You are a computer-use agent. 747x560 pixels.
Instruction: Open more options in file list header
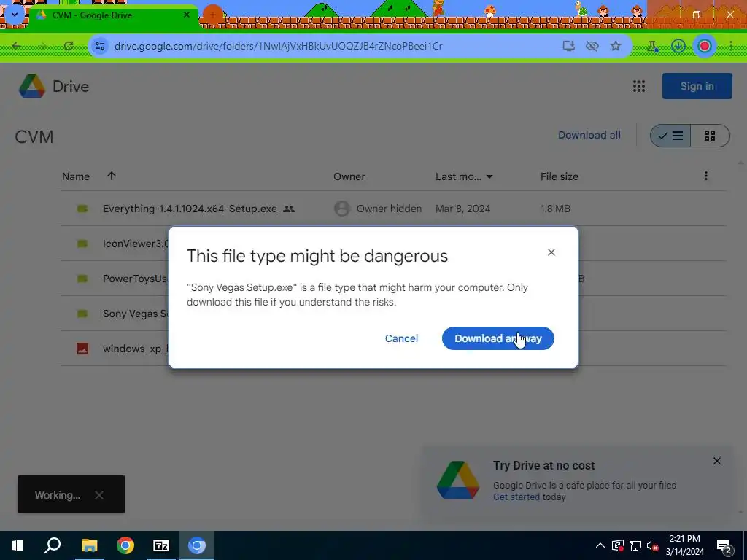[x=706, y=176]
